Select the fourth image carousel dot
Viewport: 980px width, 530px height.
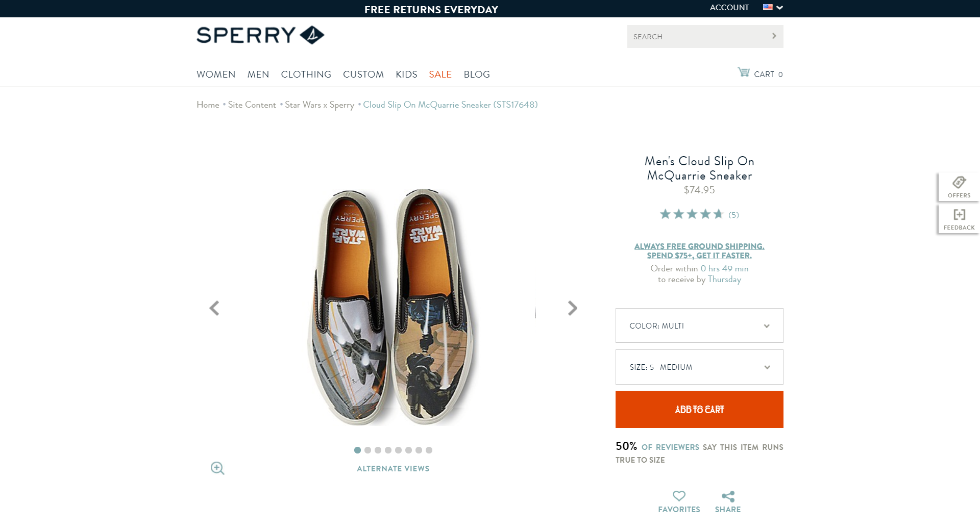(388, 450)
